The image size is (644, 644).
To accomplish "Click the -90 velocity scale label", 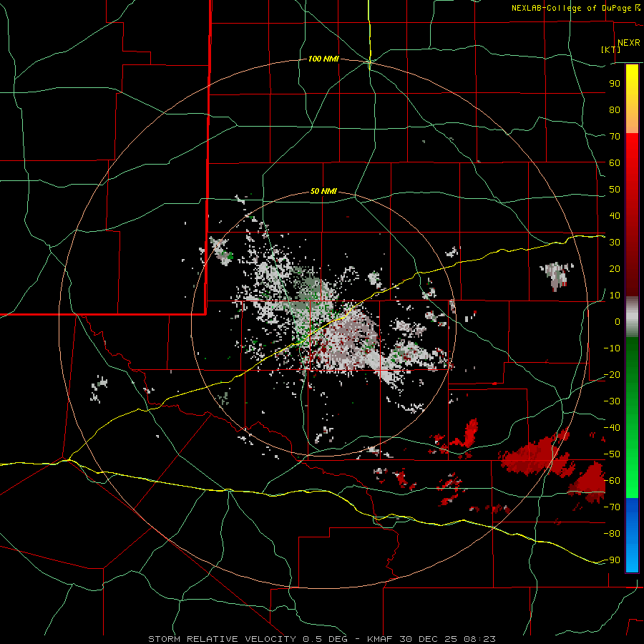I will pos(612,560).
